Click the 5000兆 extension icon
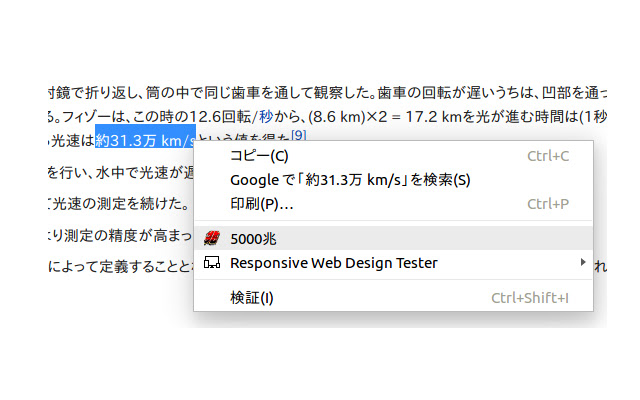 click(x=212, y=238)
